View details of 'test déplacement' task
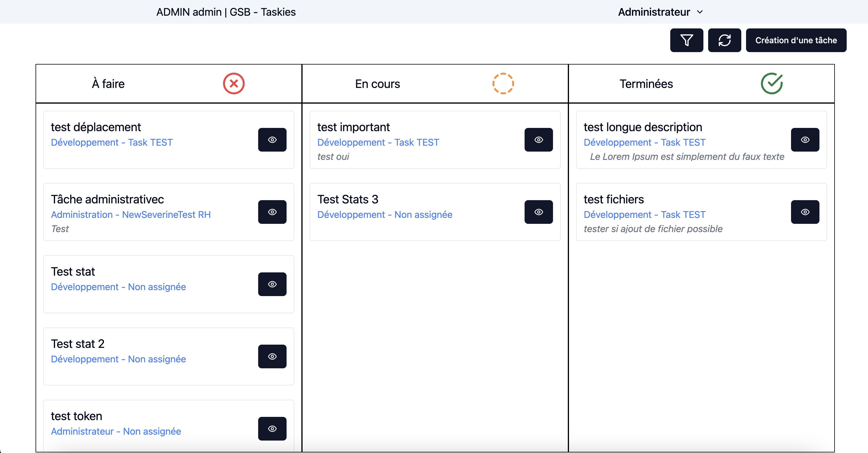Image resolution: width=868 pixels, height=453 pixels. [272, 139]
